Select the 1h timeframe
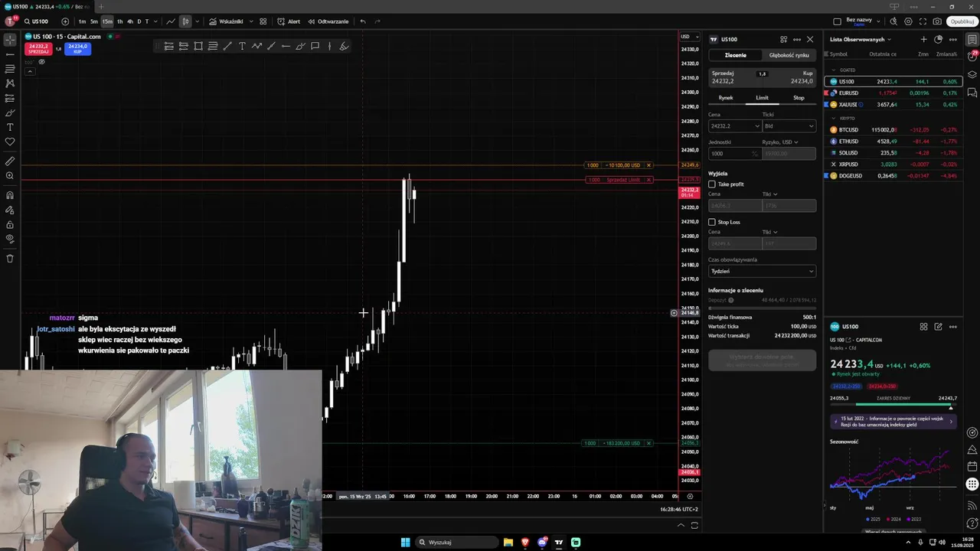980x551 pixels. tap(119, 21)
